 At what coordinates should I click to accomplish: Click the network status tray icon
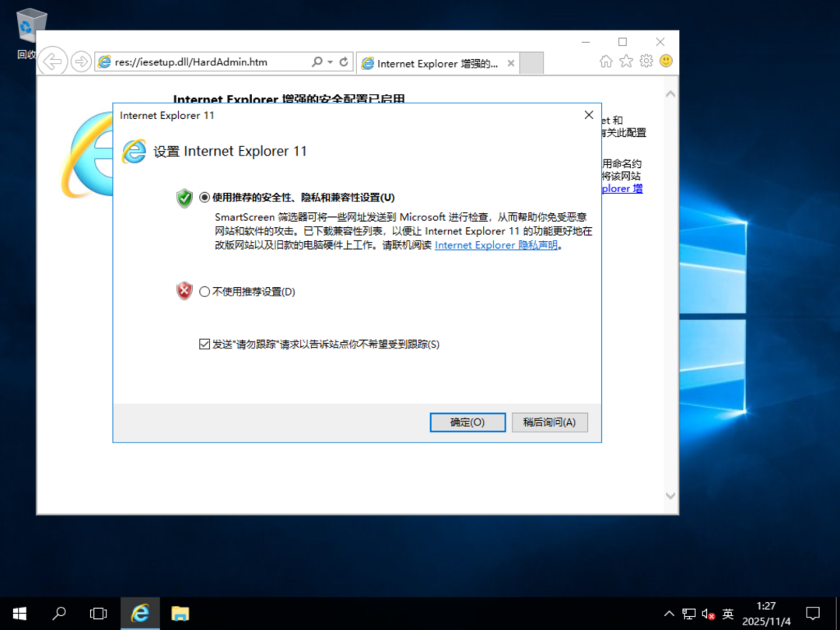pyautogui.click(x=689, y=614)
